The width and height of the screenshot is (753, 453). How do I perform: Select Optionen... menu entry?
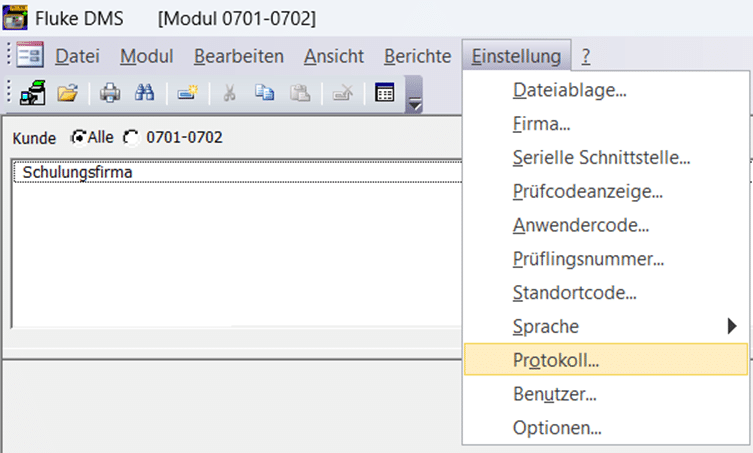[x=557, y=428]
